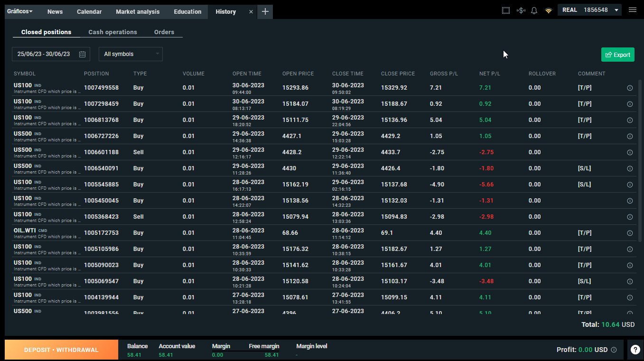644x361 pixels.
Task: Open the date range picker field
Action: [x=51, y=54]
